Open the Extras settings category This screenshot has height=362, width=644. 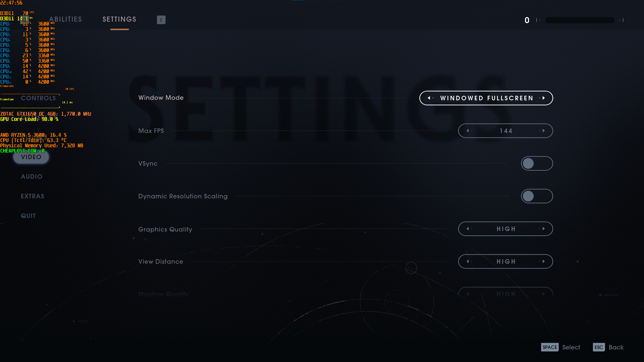[x=32, y=196]
